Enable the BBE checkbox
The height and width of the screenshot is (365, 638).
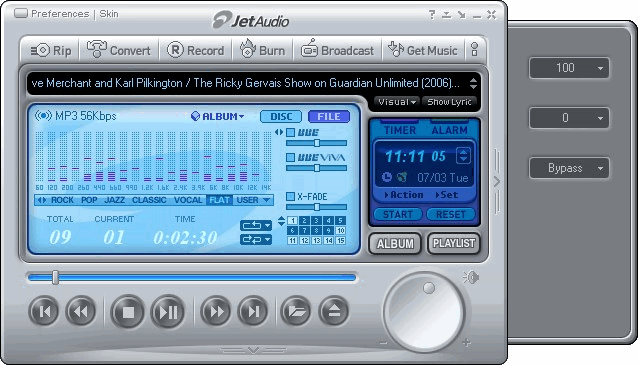[291, 133]
